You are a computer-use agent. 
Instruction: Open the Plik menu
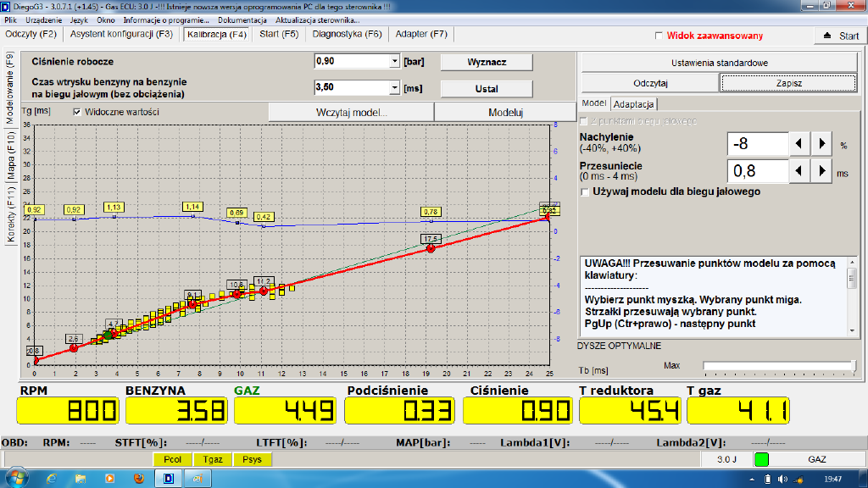click(10, 20)
